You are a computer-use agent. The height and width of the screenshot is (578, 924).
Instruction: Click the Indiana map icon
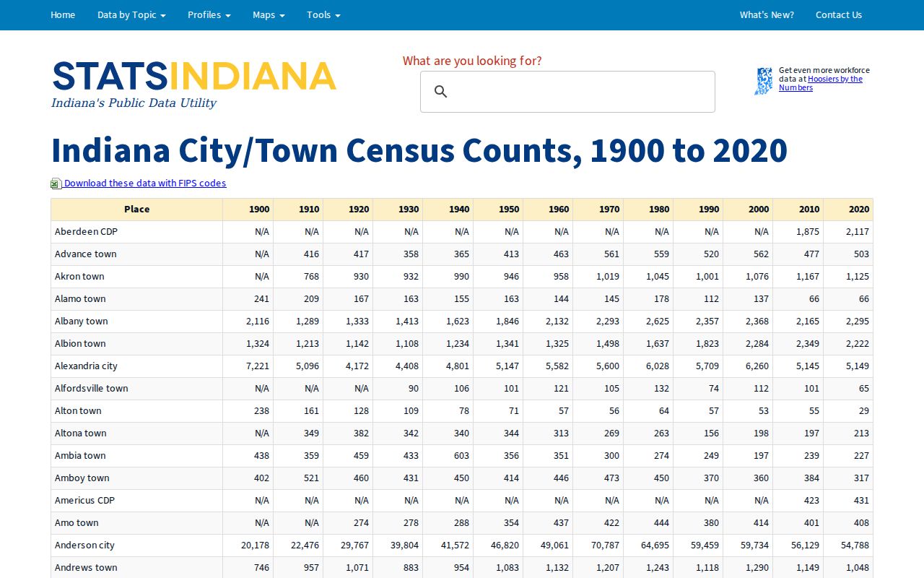[764, 82]
